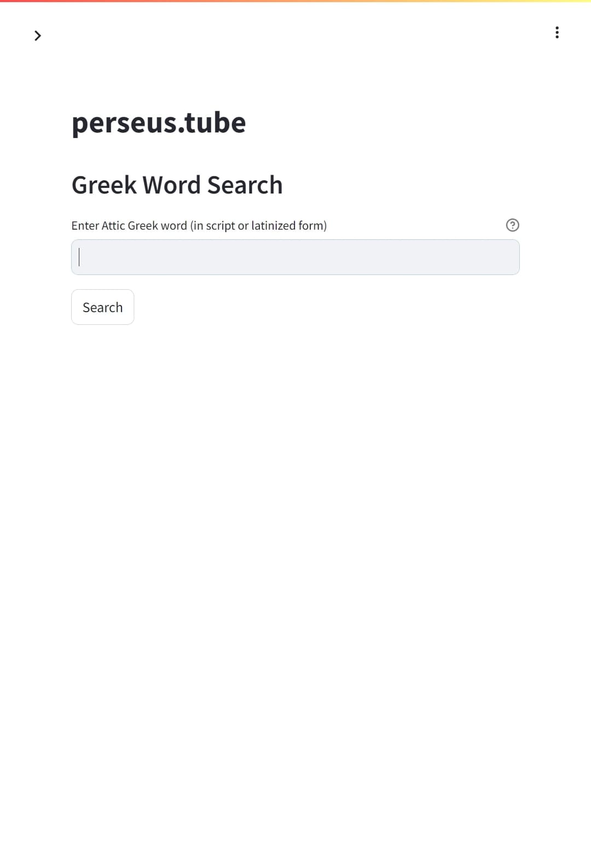The width and height of the screenshot is (591, 868).
Task: Select the kebab menu in the top-right corner
Action: click(557, 32)
